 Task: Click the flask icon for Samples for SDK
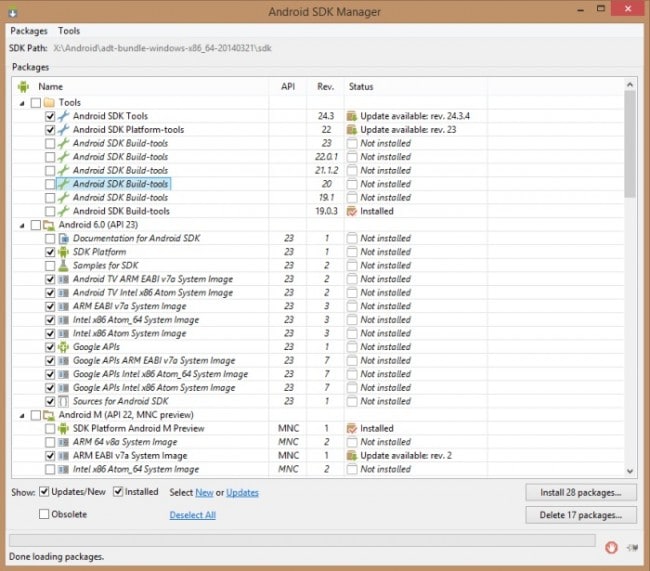coord(63,265)
